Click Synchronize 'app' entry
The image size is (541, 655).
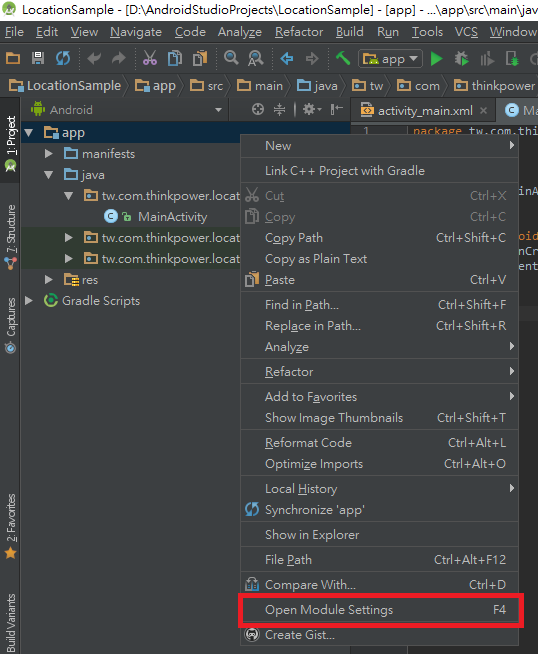coord(379,509)
